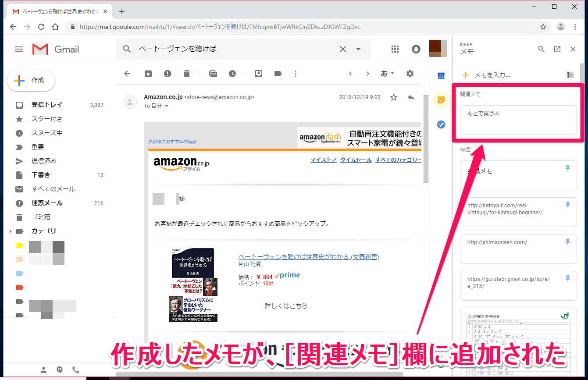Delete this email with trash icon
This screenshot has width=588, height=380.
tap(187, 74)
